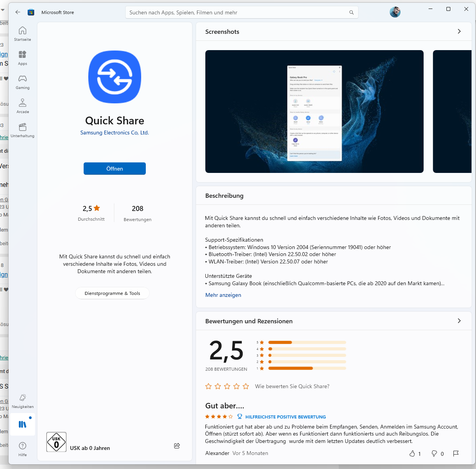Open the second partially visible screenshot
The height and width of the screenshot is (469, 476).
[452, 112]
